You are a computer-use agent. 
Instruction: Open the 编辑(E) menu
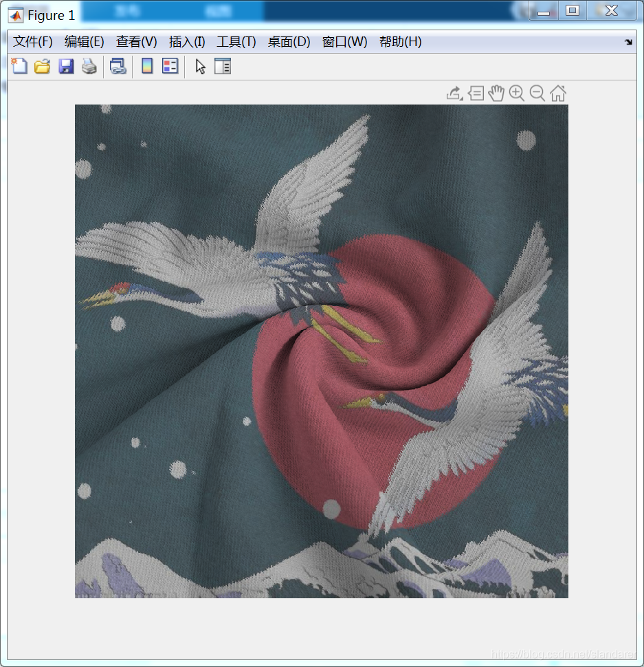84,42
